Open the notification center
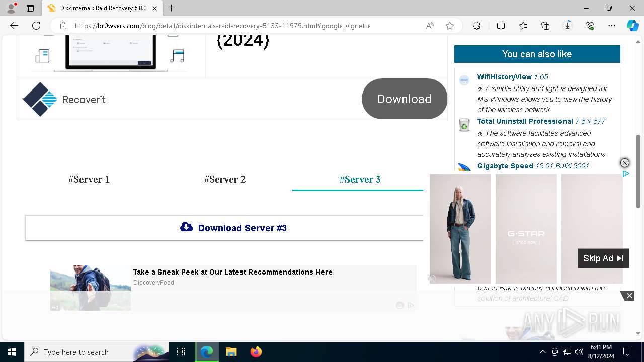The width and height of the screenshot is (644, 362). [627, 352]
